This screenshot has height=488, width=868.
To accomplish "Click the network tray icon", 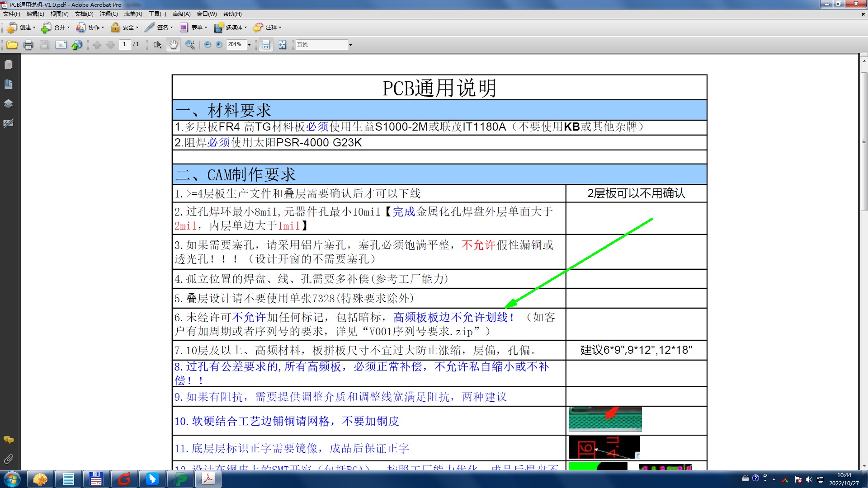I will pos(820,479).
